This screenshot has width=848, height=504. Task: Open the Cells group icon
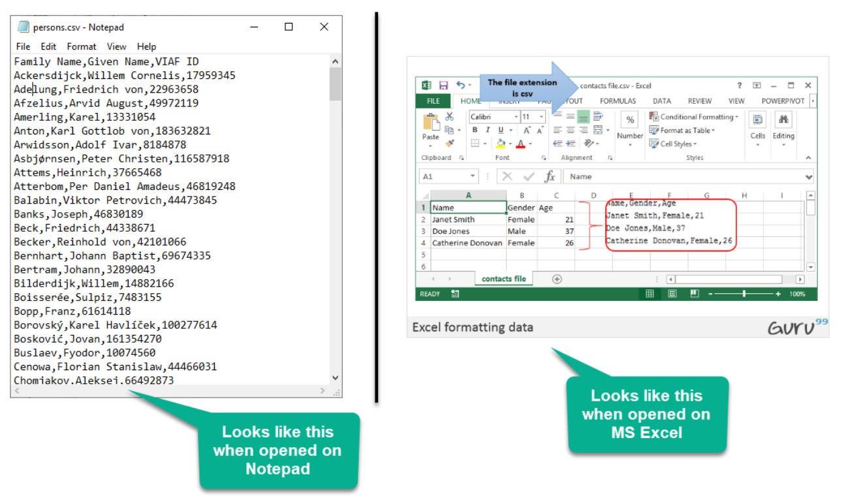(x=757, y=119)
